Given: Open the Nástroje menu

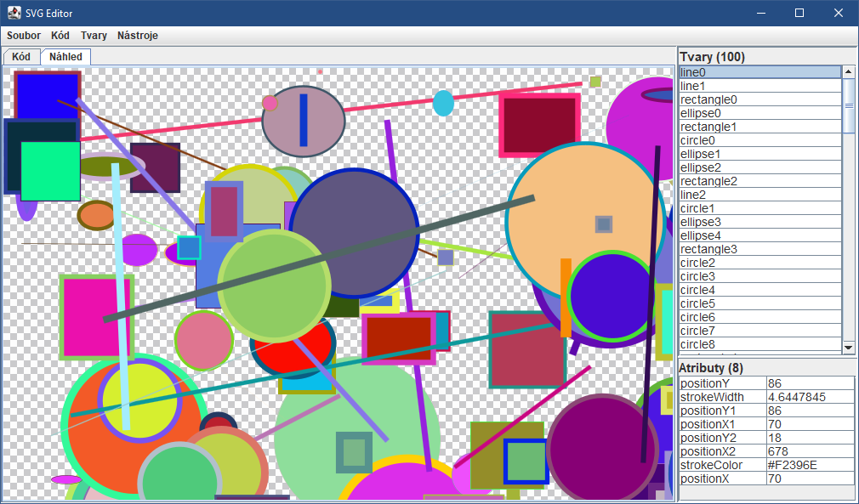Looking at the screenshot, I should tap(138, 36).
